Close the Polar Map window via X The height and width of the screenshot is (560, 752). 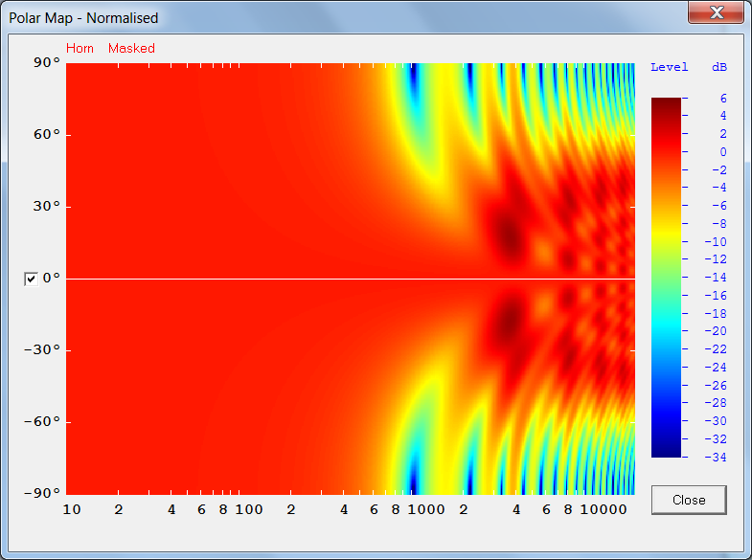point(716,12)
